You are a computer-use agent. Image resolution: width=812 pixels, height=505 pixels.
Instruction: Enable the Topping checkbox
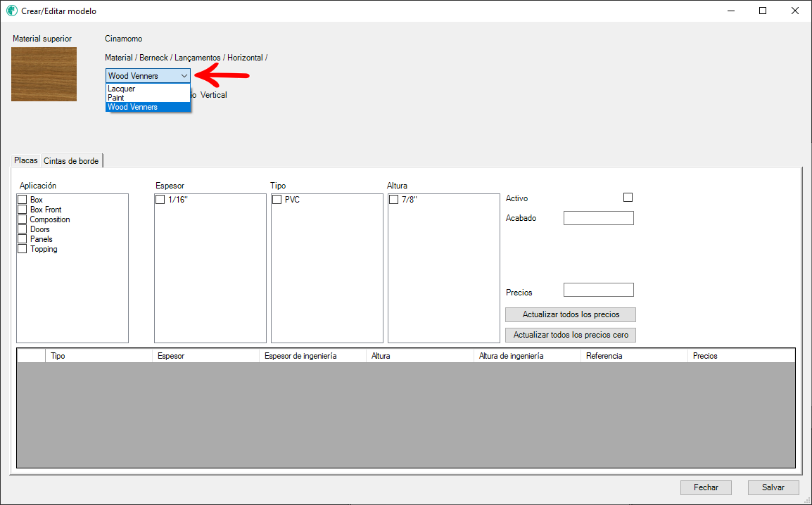(23, 248)
